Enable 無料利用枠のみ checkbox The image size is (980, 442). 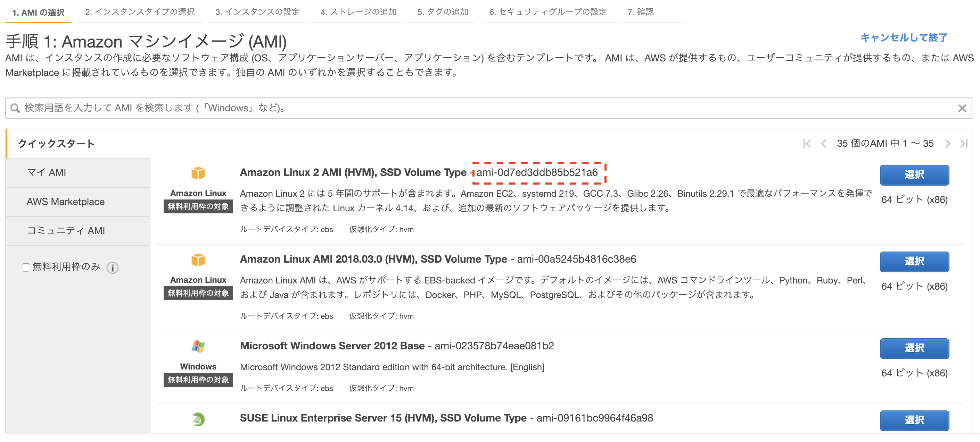pyautogui.click(x=26, y=267)
